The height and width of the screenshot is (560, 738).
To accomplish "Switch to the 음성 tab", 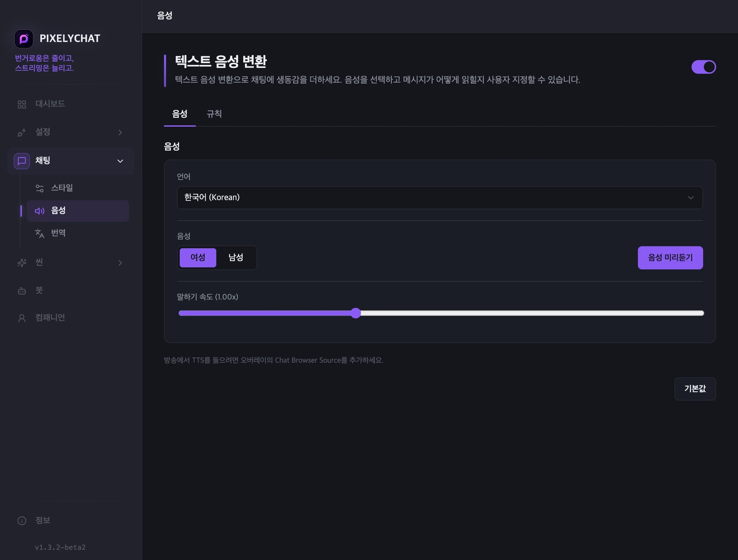I will (x=180, y=114).
